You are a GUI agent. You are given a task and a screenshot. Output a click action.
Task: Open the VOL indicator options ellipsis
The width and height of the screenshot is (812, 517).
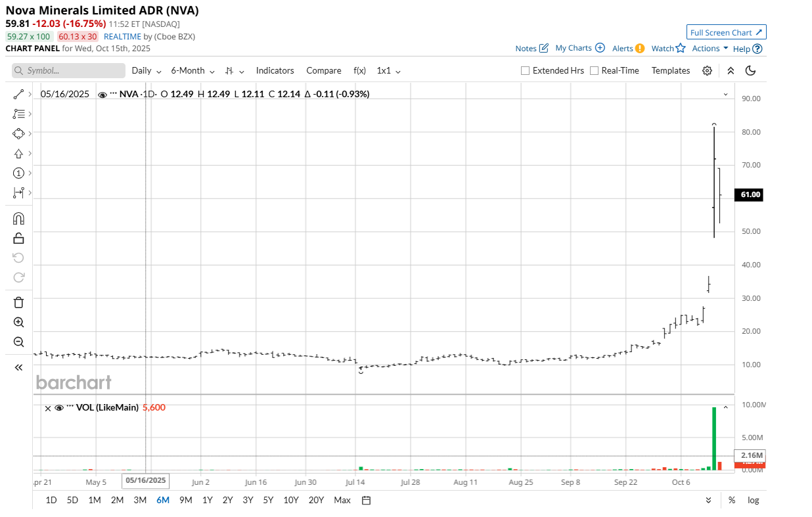click(70, 407)
